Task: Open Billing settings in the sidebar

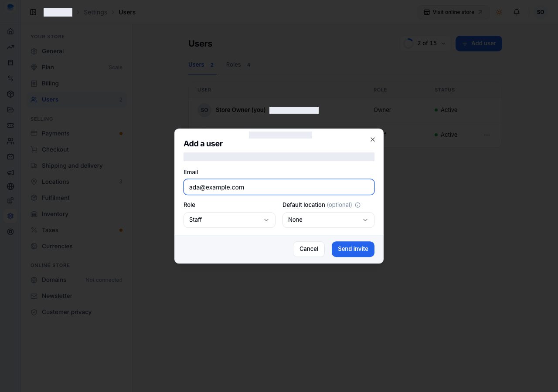Action: tap(77, 83)
